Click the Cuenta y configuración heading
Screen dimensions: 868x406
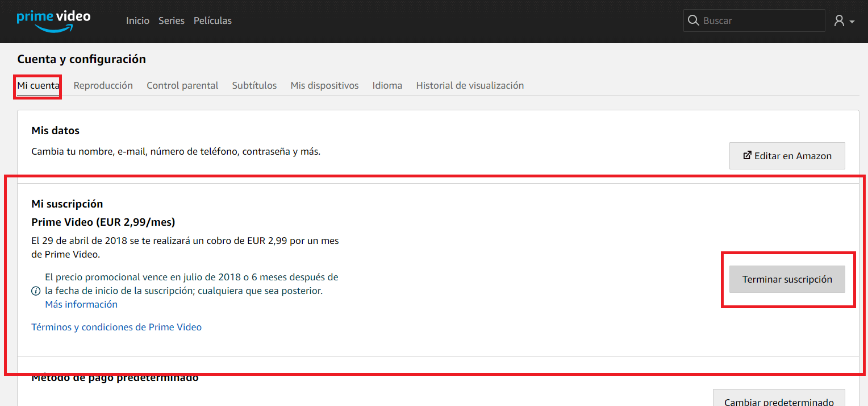[x=81, y=59]
